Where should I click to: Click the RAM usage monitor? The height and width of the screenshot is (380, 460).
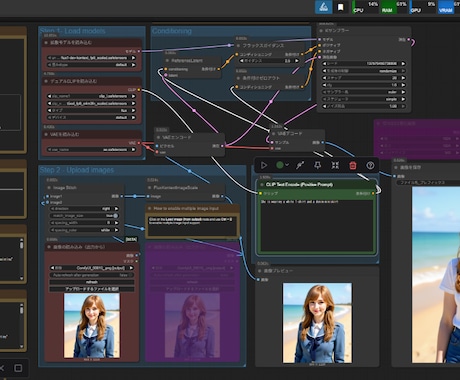point(394,7)
